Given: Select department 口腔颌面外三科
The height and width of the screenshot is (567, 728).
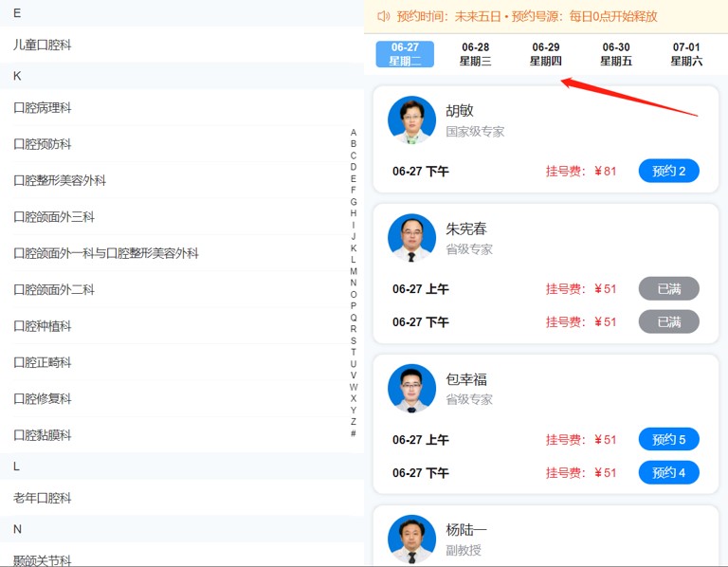Looking at the screenshot, I should [x=182, y=217].
